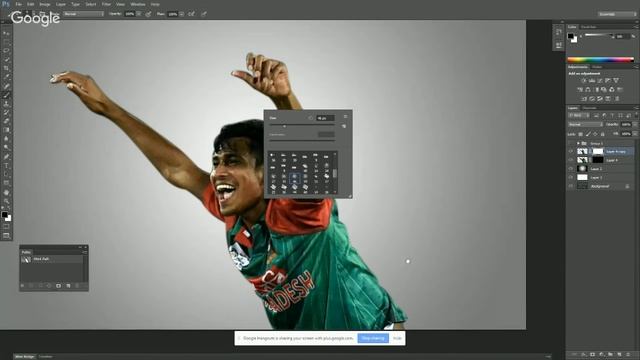Image resolution: width=640 pixels, height=360 pixels.
Task: Click add layer mask icon in Layers panel
Action: (592, 354)
